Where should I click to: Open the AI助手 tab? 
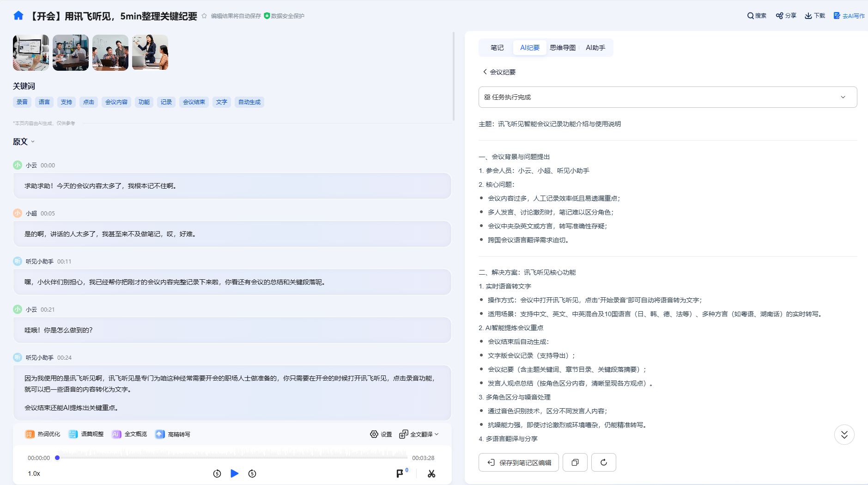[595, 48]
